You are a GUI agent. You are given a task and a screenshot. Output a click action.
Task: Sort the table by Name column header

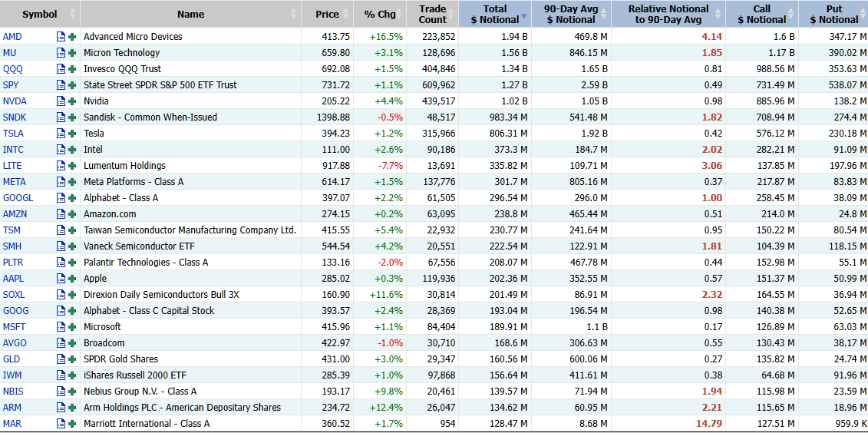[190, 15]
